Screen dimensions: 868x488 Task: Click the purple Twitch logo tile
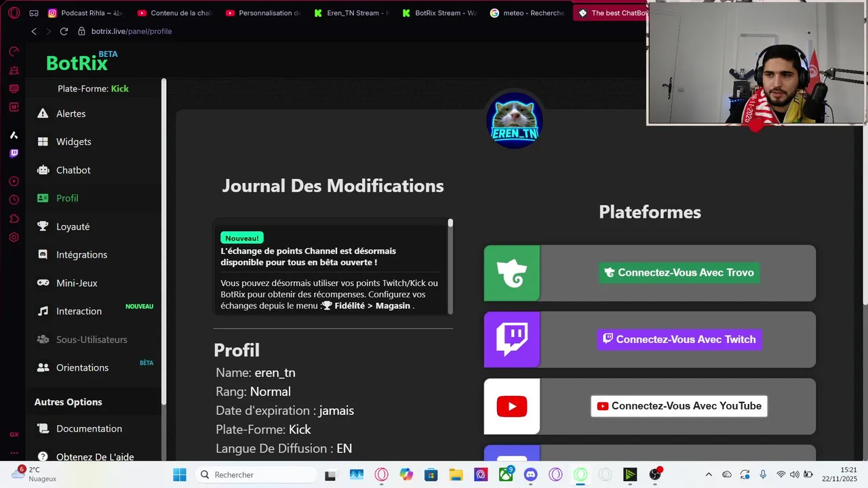pos(512,339)
